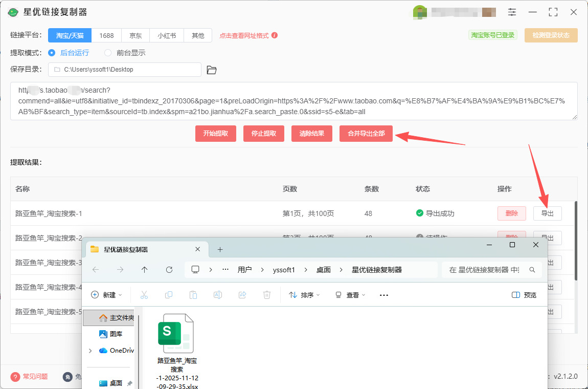Click the explorer search box
The image size is (588, 389).
pyautogui.click(x=492, y=270)
